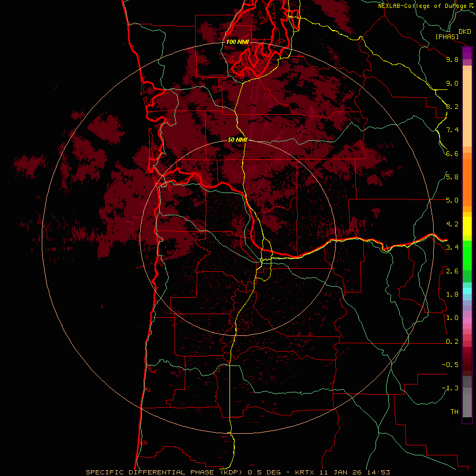
Task: Click the DKD label above the scale
Action: (x=465, y=32)
